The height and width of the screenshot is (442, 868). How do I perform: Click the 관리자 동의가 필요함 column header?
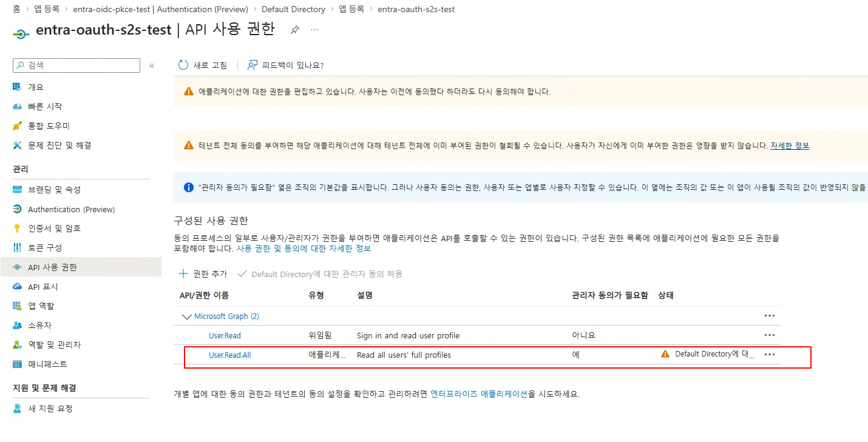pyautogui.click(x=609, y=295)
